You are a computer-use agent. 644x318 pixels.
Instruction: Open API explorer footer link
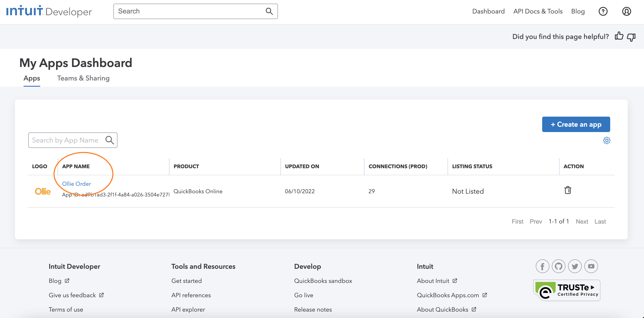(x=188, y=309)
